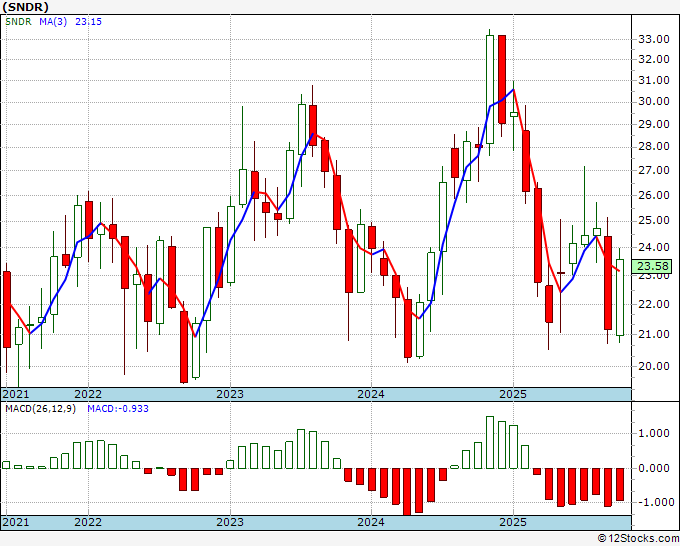Click the MACD(26,12,9) indicator label
The width and height of the screenshot is (680, 546).
40,409
